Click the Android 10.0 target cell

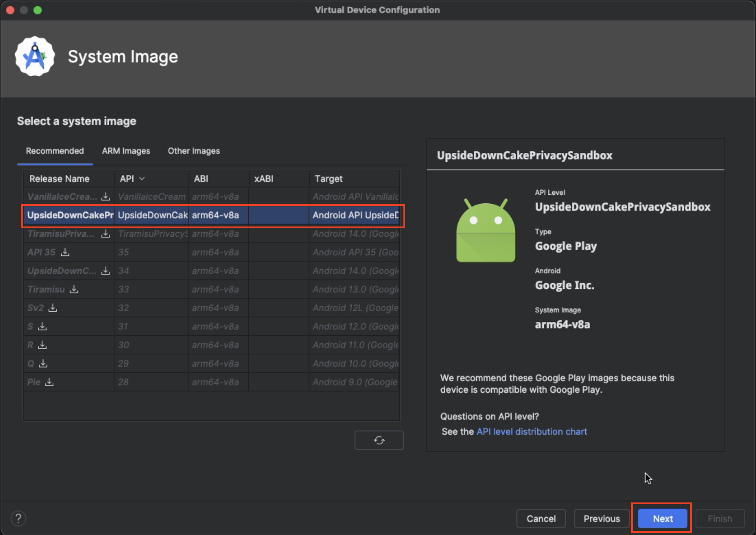(354, 364)
